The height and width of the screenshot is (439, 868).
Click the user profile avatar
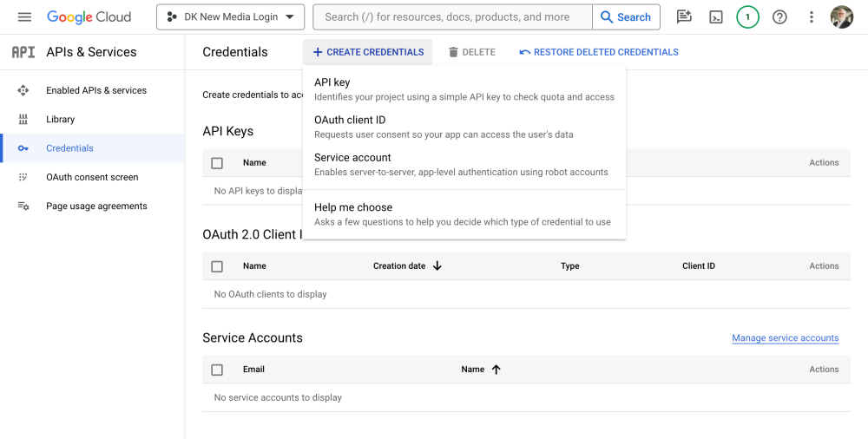pos(841,17)
